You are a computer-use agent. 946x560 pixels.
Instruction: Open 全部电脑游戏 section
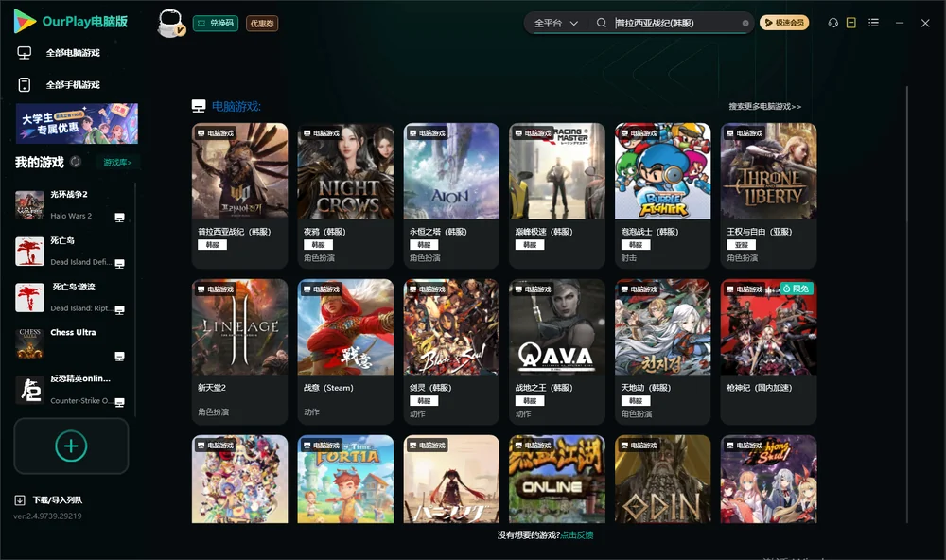59,53
